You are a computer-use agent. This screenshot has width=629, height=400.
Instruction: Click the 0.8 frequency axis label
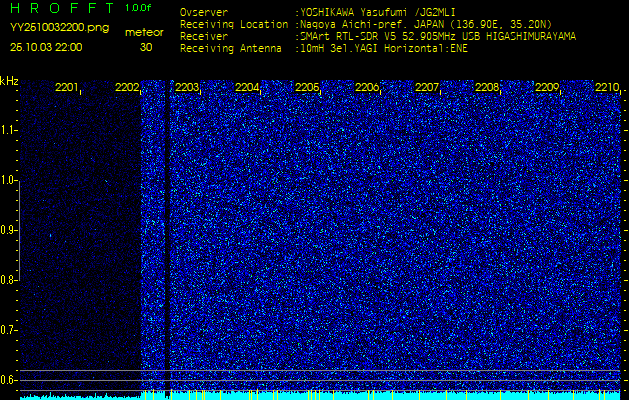[8, 280]
